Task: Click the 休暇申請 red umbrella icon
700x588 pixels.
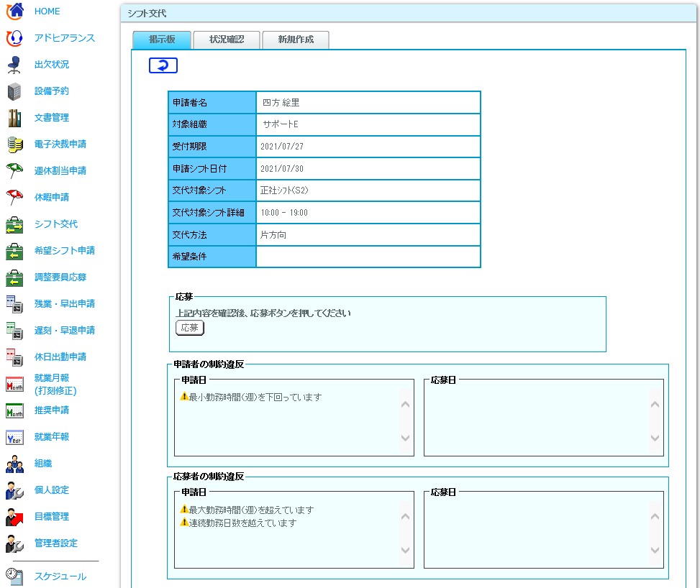Action: pos(14,198)
